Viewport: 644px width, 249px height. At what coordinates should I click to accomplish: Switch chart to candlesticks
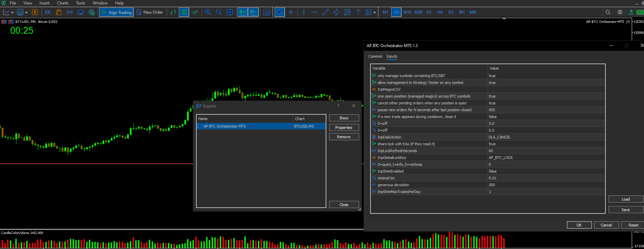click(x=184, y=12)
